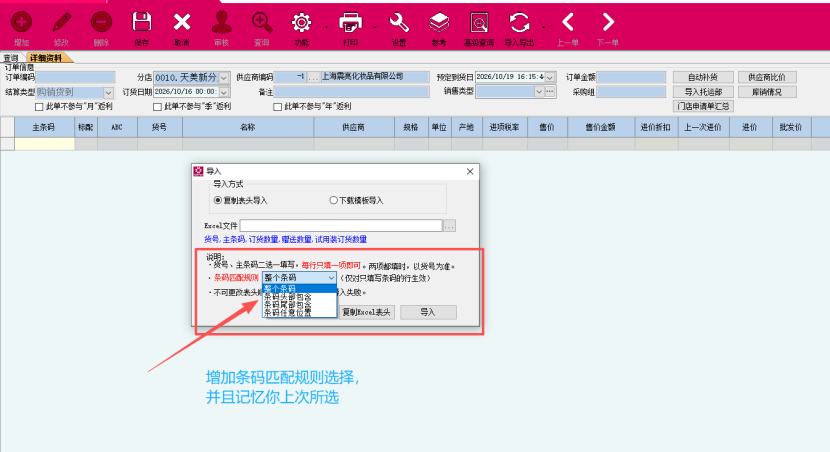Open the small arrow beside 功能 gear
830x452 pixels.
tap(326, 27)
